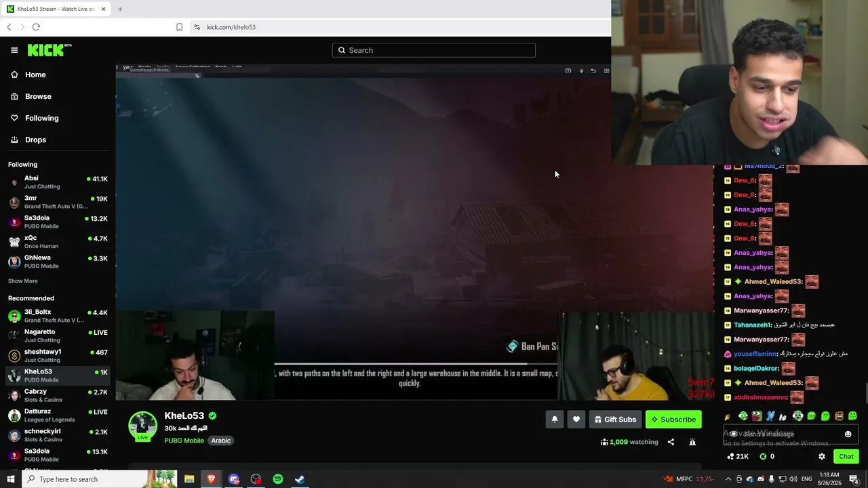Open xQc channel in Following list
This screenshot has height=488, width=868.
click(x=58, y=242)
